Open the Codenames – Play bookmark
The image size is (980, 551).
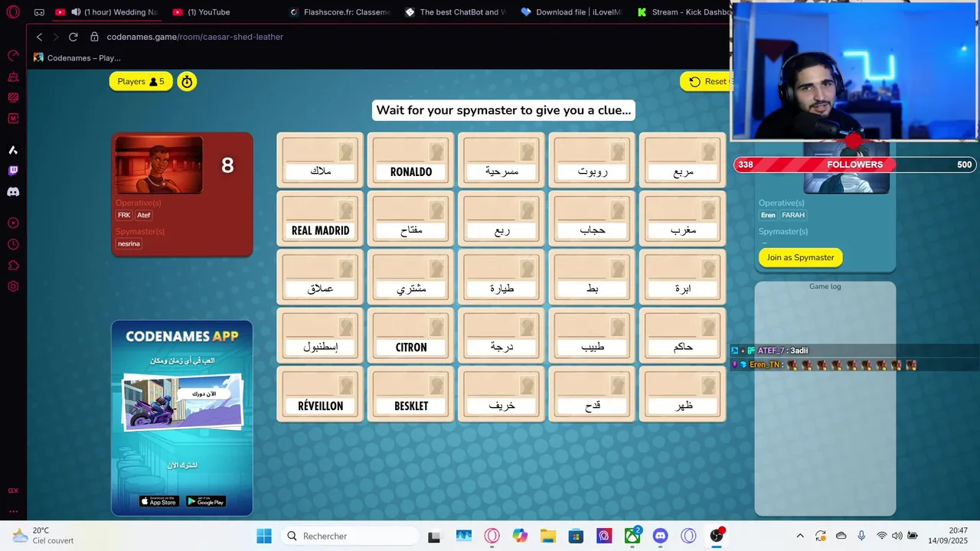[77, 57]
